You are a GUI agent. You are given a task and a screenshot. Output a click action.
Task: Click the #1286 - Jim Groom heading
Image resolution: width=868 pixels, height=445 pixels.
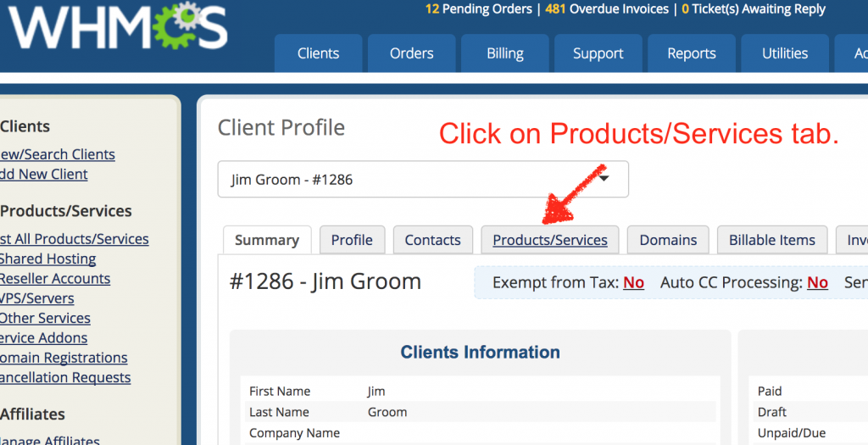325,281
